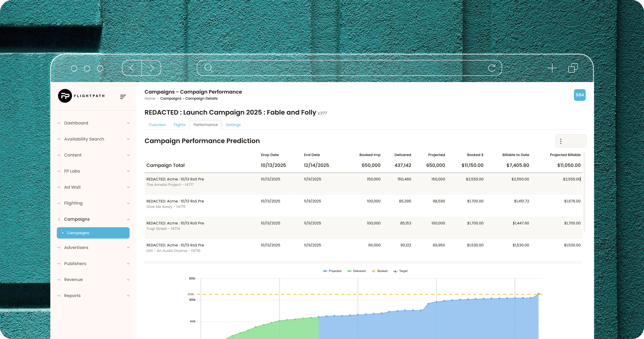The height and width of the screenshot is (339, 644).
Task: Click the $1,451.72 billable value
Action: coord(521,201)
